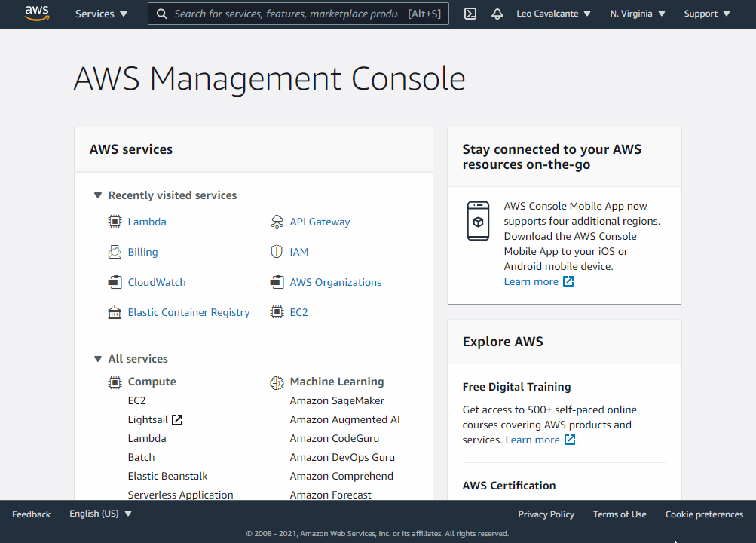Open Lambda under the Compute category
Viewport: 756px width, 543px height.
pyautogui.click(x=147, y=438)
